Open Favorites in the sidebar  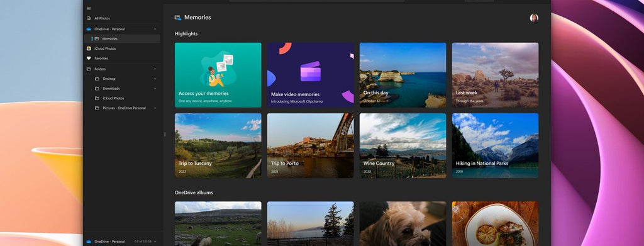101,59
